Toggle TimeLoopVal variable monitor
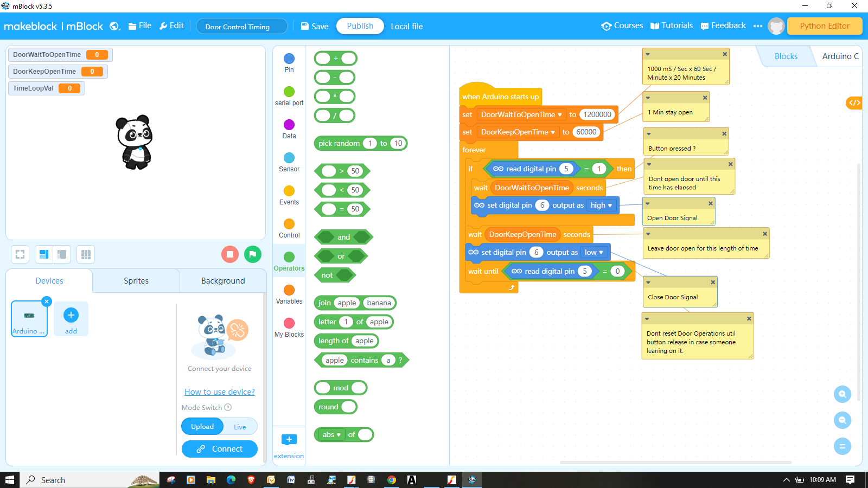The height and width of the screenshot is (488, 868). coord(47,88)
